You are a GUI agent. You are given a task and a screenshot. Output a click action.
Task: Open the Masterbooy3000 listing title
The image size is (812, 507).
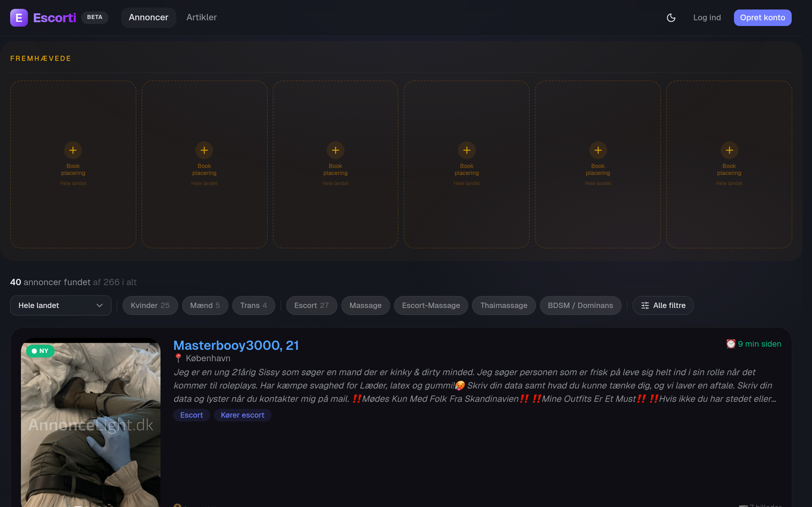tap(236, 345)
